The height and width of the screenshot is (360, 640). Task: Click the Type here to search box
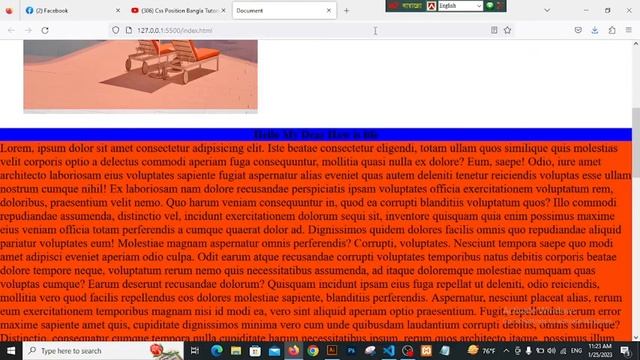[103, 351]
